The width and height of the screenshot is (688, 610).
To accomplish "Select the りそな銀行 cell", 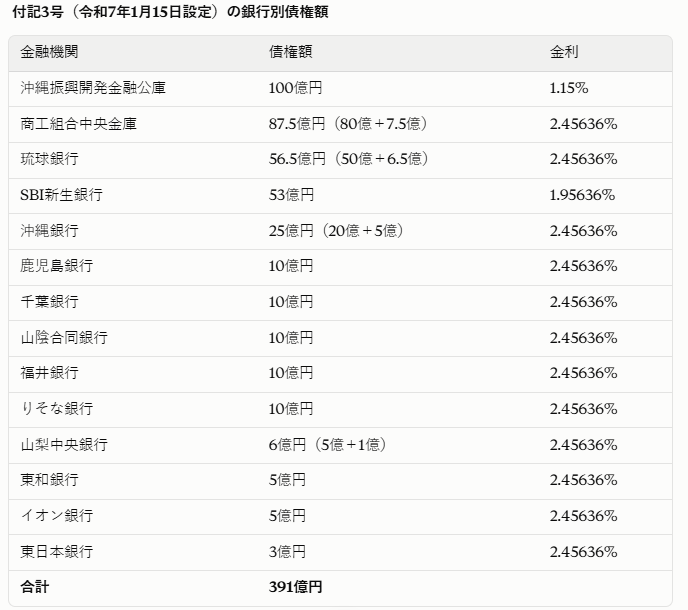I will pyautogui.click(x=57, y=409).
